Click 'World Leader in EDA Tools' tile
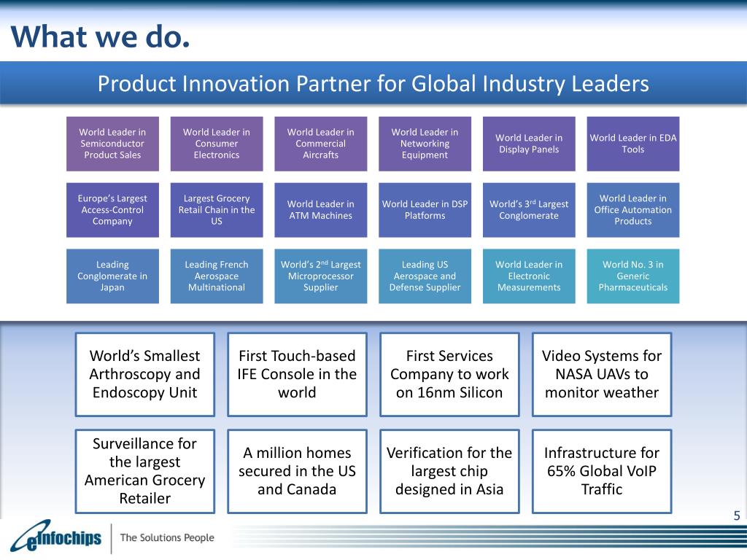This screenshot has height=560, width=747. point(633,144)
